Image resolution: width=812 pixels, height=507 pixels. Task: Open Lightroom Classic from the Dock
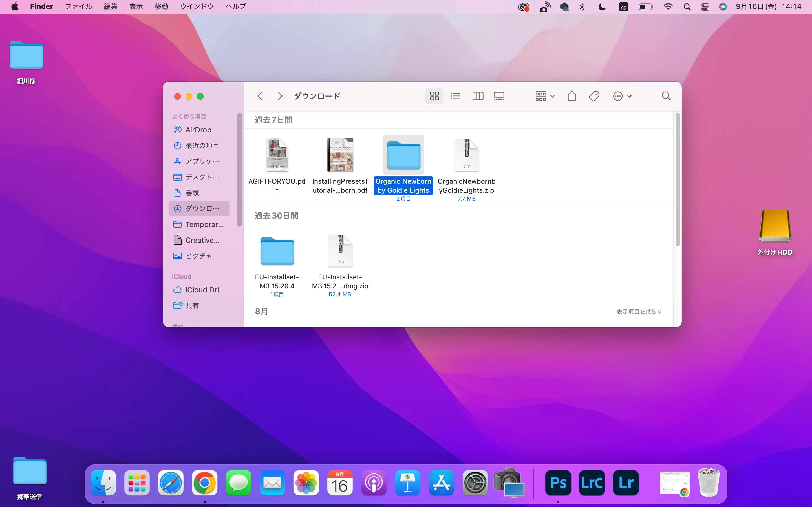(592, 483)
